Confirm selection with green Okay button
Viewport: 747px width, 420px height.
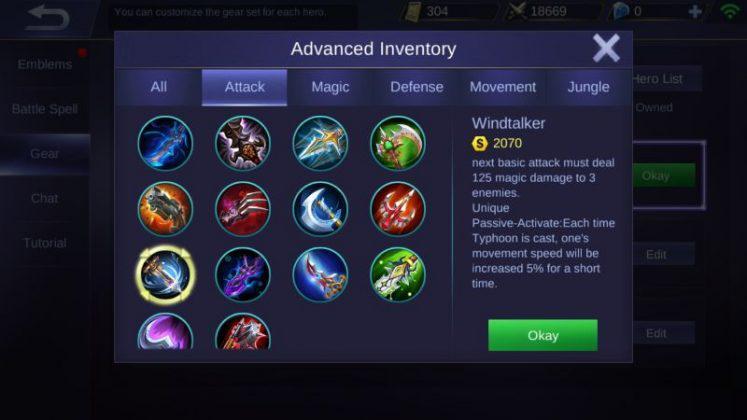point(543,335)
